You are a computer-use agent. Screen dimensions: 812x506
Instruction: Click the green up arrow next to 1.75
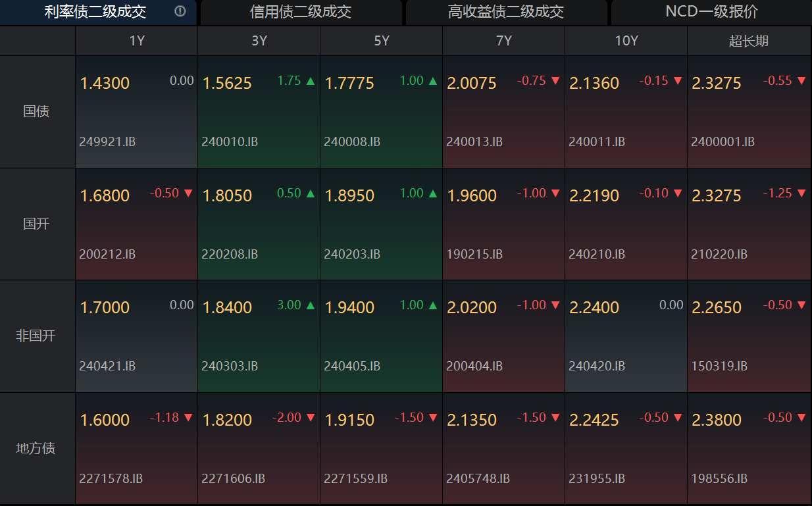tap(311, 81)
